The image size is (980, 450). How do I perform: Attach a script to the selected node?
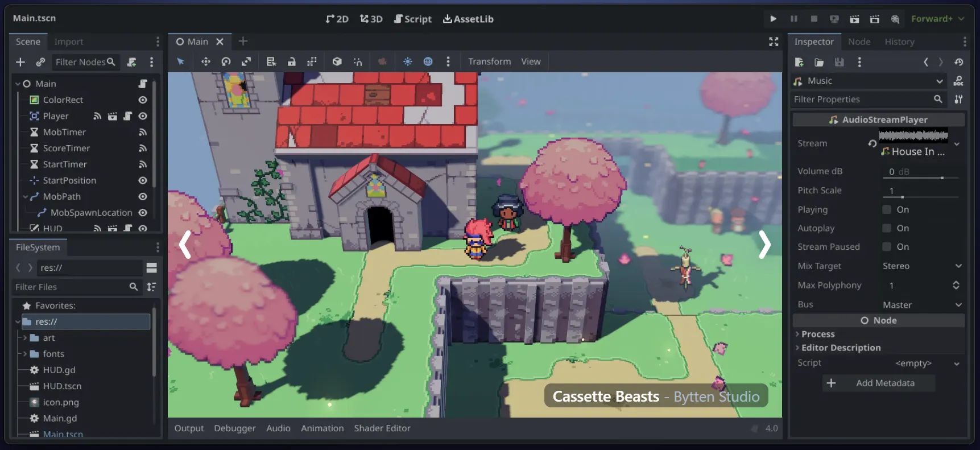(x=131, y=62)
